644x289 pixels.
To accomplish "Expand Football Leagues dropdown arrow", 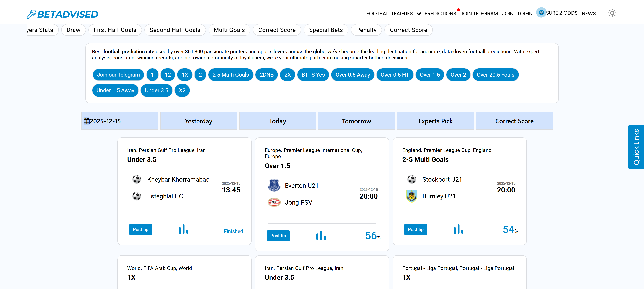I will 419,14.
